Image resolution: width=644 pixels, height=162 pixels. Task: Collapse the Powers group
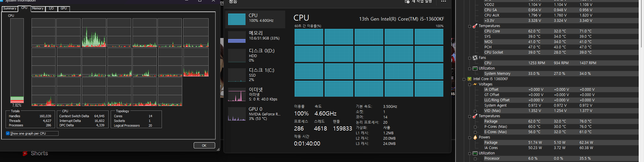pyautogui.click(x=469, y=138)
